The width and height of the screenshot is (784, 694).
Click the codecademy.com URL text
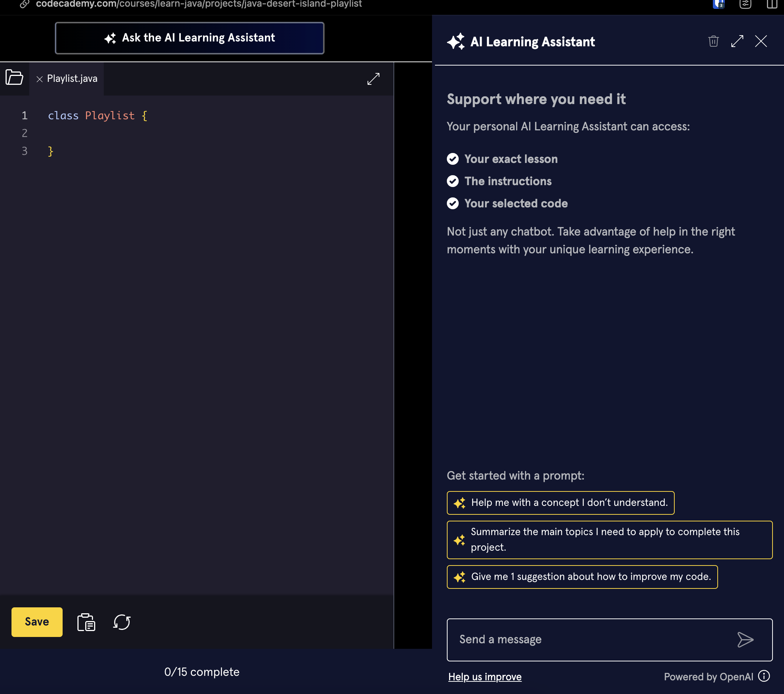(x=199, y=4)
